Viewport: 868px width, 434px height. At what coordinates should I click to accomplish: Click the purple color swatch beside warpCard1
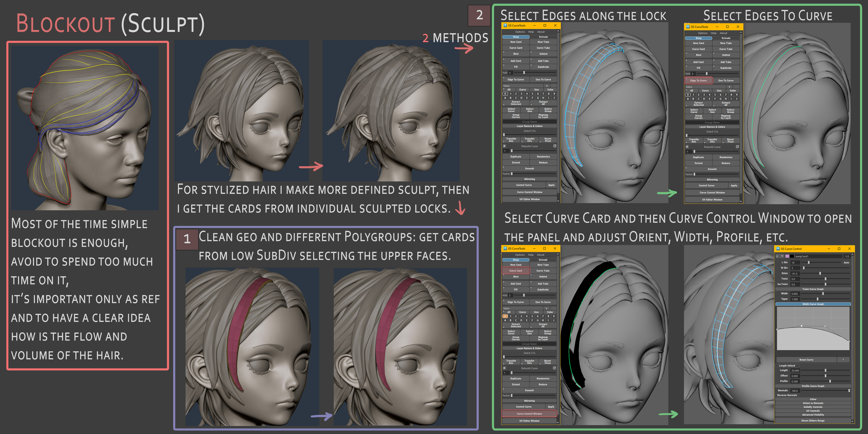[x=787, y=256]
